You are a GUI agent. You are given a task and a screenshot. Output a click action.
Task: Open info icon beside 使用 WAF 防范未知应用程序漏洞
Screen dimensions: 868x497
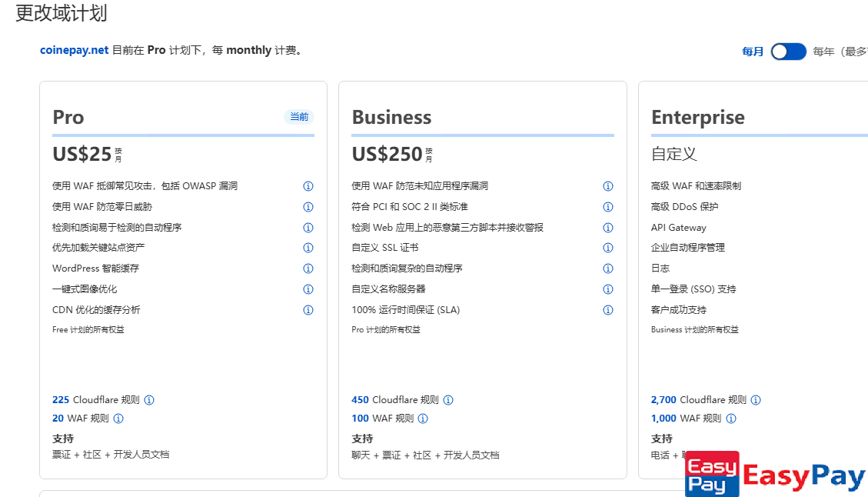pyautogui.click(x=608, y=186)
